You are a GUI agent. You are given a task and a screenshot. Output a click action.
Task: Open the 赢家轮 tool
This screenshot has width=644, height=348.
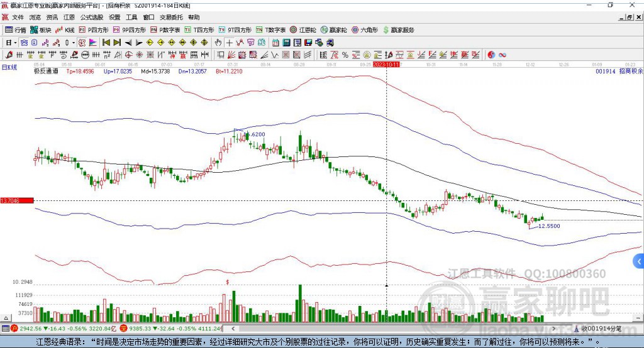[334, 30]
